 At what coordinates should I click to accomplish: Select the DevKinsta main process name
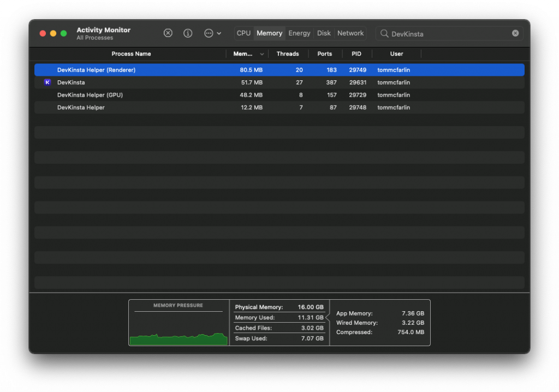tap(71, 82)
